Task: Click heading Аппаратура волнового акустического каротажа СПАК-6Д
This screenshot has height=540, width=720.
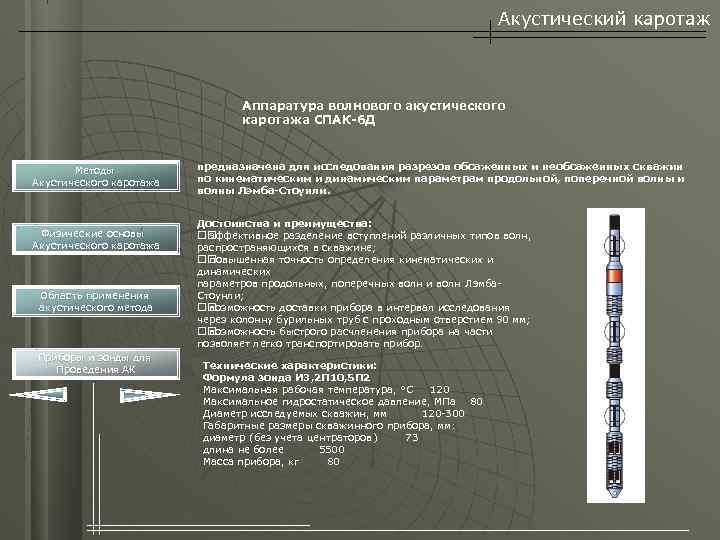Action: coord(373,113)
